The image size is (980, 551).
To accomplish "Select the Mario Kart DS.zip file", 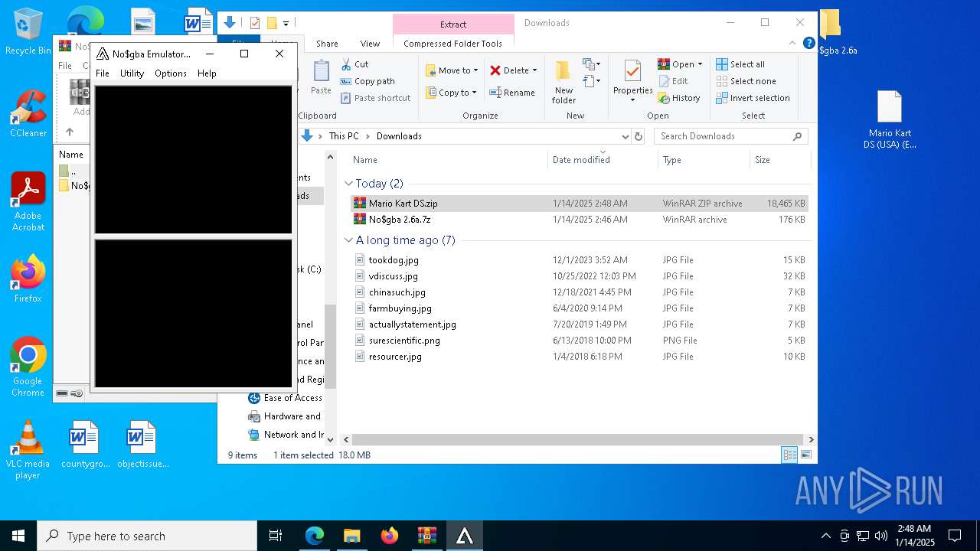I will coord(580,204).
